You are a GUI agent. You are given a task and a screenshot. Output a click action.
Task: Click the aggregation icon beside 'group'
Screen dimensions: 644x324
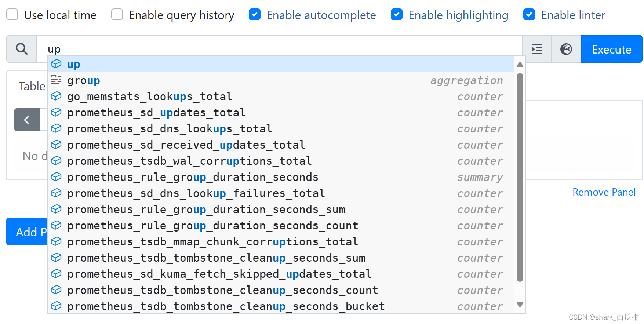[56, 80]
